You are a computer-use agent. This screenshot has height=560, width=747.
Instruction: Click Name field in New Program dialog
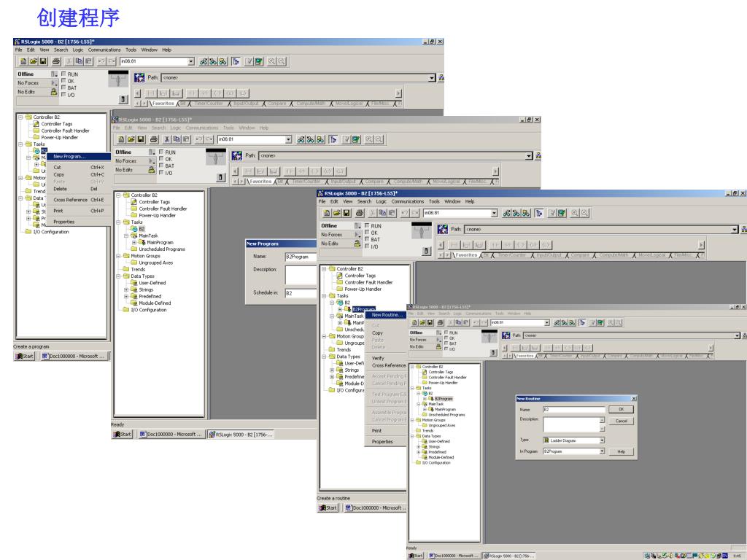coord(301,257)
